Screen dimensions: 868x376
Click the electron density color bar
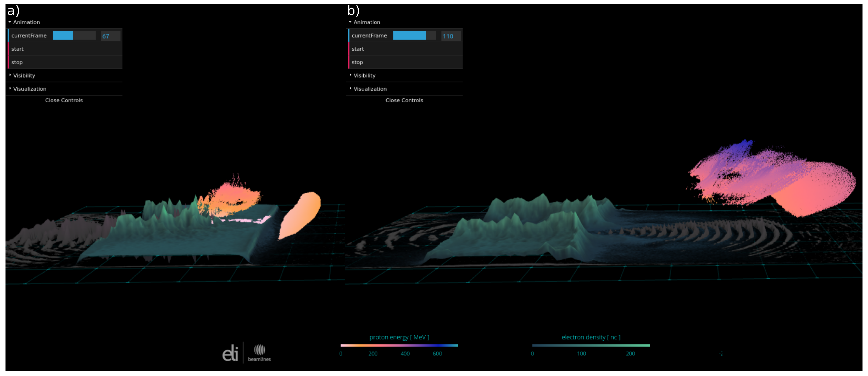(x=591, y=345)
